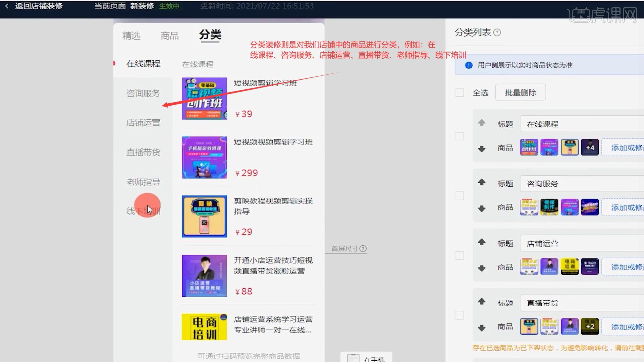Click blue info icon in notice banner
Viewport: 644px width, 362px height.
[x=469, y=65]
